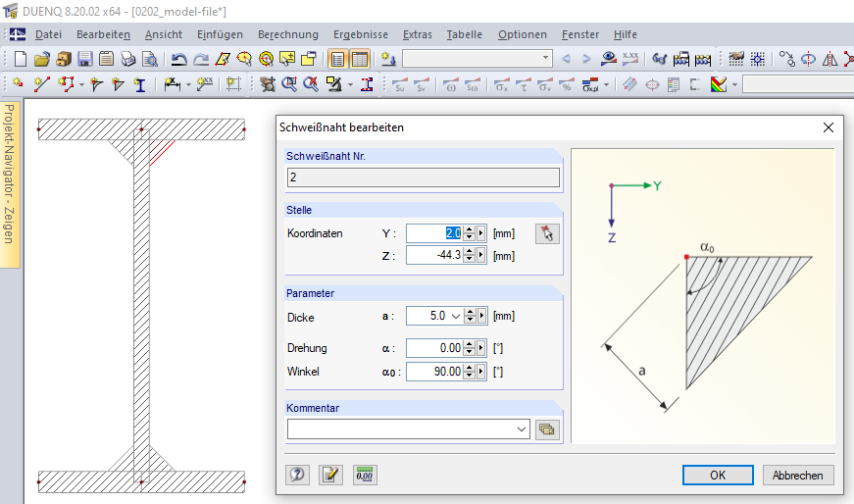Expand dropdown beside microscope view icon
The width and height of the screenshot is (854, 504).
click(x=350, y=84)
